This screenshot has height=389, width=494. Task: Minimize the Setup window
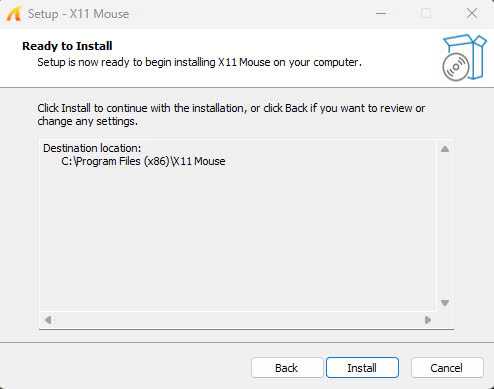tap(381, 14)
